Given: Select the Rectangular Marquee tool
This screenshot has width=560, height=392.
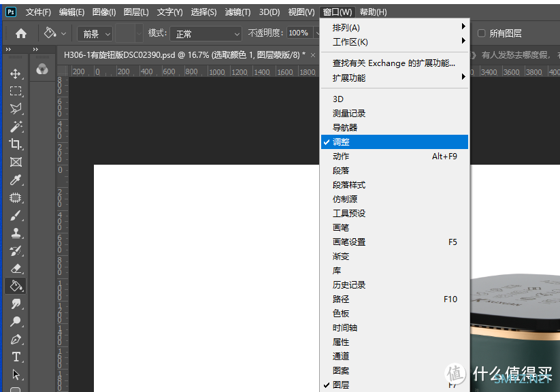Looking at the screenshot, I should pos(16,91).
